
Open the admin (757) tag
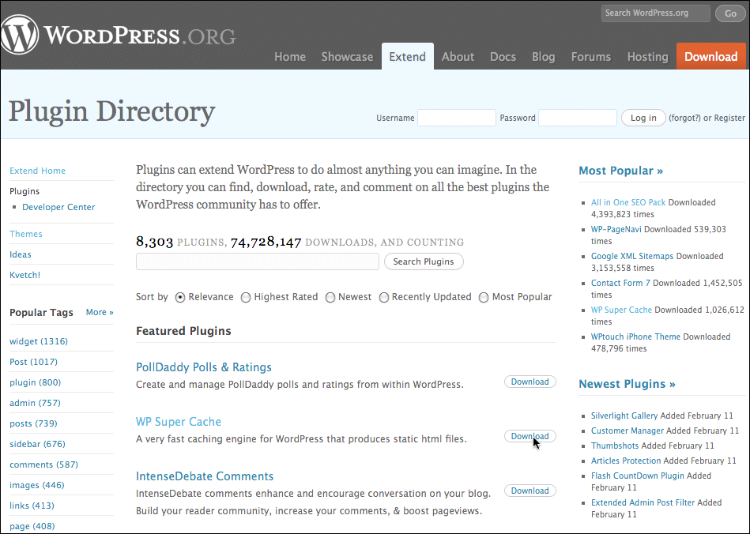click(x=35, y=403)
